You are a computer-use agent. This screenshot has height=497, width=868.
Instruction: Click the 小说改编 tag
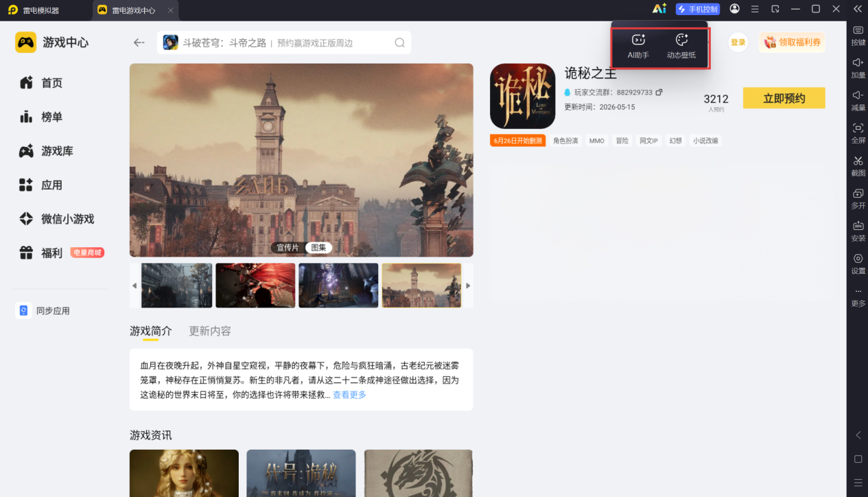tap(705, 141)
